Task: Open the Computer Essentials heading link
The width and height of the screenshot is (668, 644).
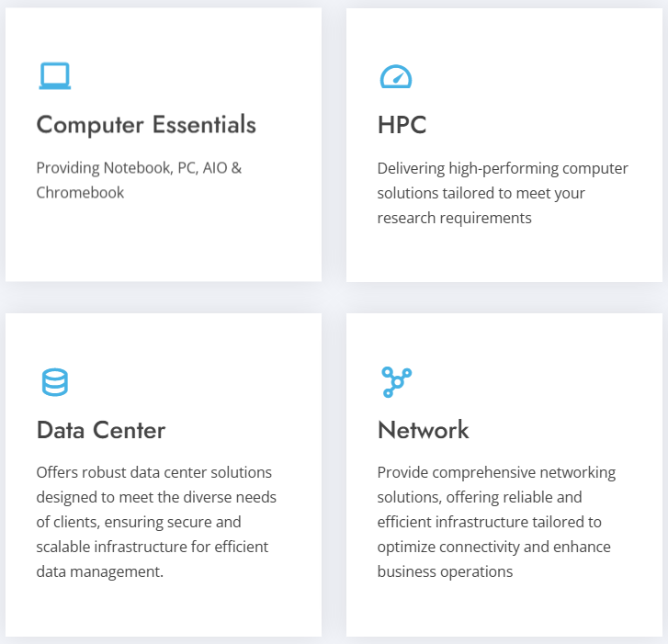Action: pos(146,125)
